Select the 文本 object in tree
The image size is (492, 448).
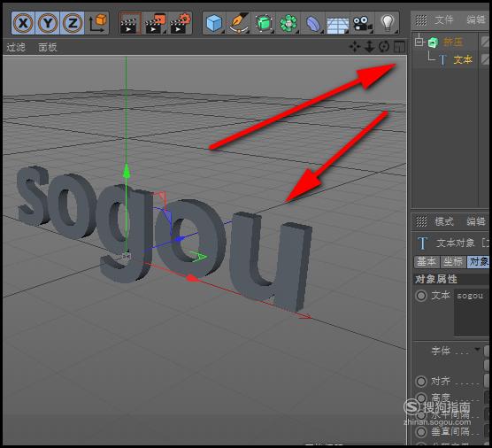click(463, 59)
